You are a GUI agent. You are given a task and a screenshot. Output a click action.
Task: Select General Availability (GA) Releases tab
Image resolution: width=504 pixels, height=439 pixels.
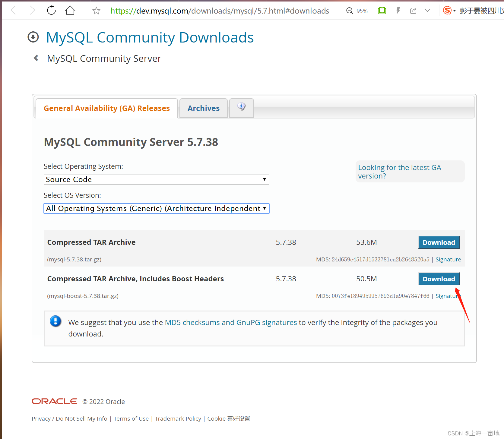tap(107, 108)
